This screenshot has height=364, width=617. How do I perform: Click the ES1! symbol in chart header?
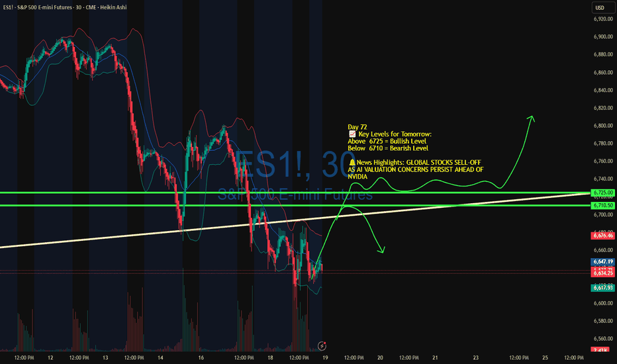(11, 9)
